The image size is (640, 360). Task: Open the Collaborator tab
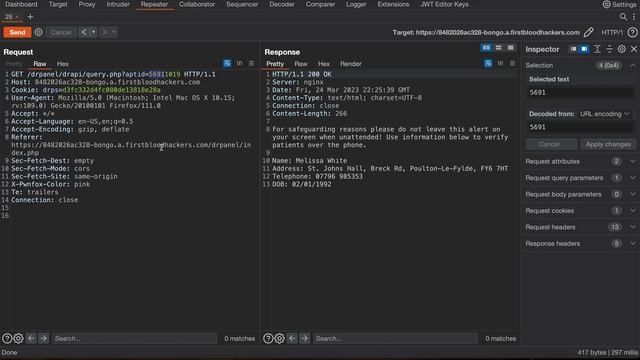point(197,4)
